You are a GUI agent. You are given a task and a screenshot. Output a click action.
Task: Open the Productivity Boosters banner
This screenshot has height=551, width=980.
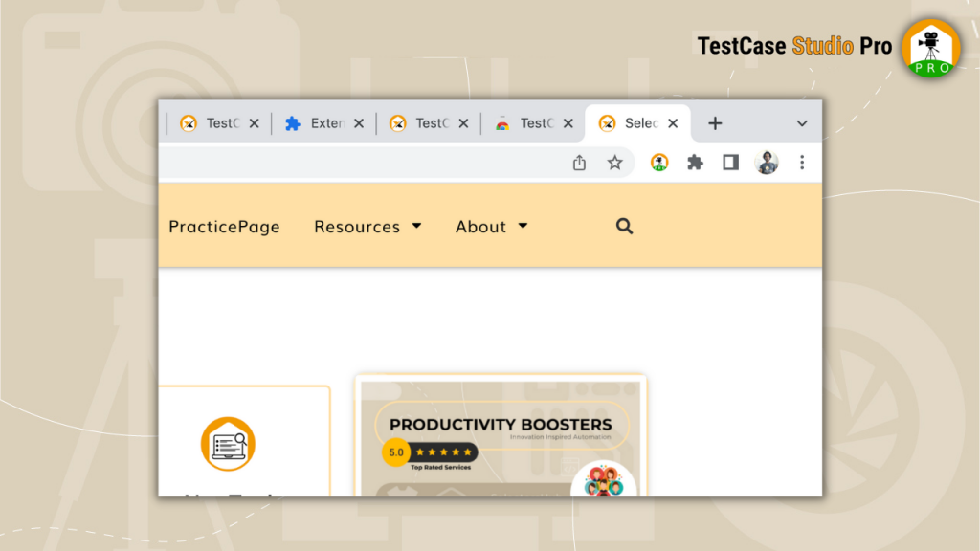(x=501, y=436)
